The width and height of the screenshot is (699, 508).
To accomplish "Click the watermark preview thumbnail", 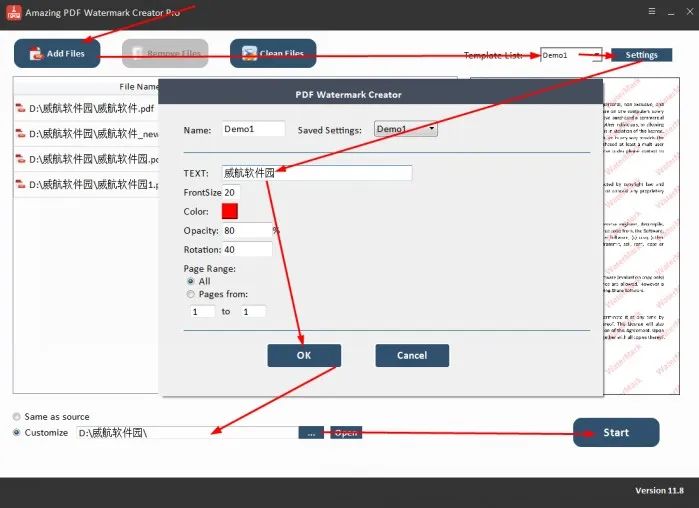I will point(641,236).
